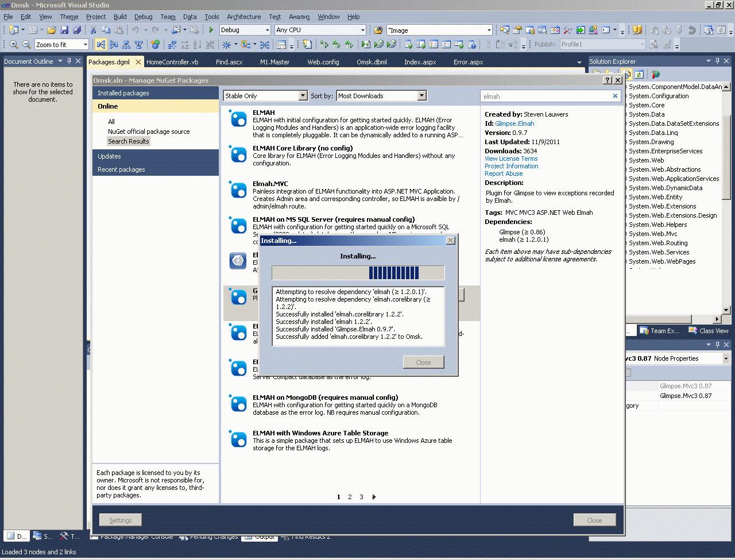This screenshot has width=735, height=560.
Task: Toggle Bottom to Top graph layout
Action: coord(139,44)
